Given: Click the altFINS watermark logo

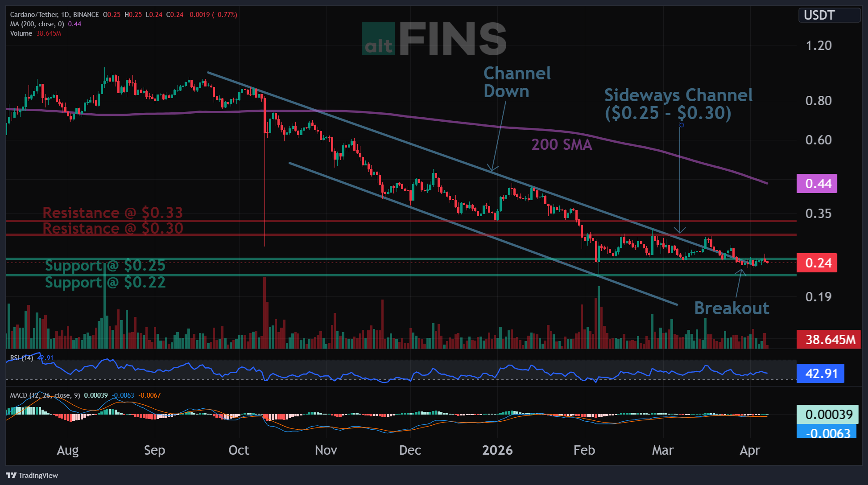Looking at the screenshot, I should point(434,39).
